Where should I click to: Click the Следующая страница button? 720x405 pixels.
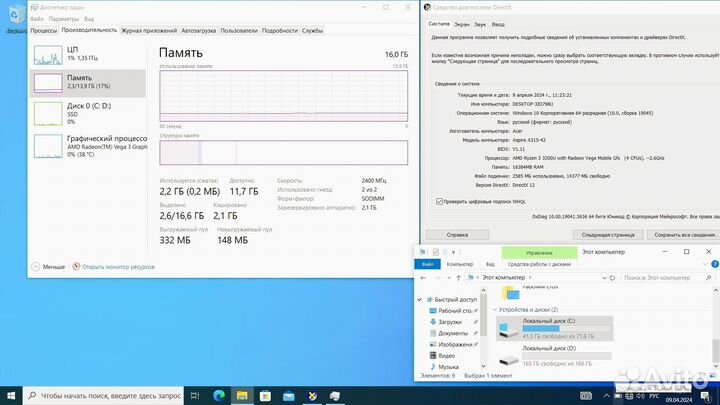tap(608, 235)
